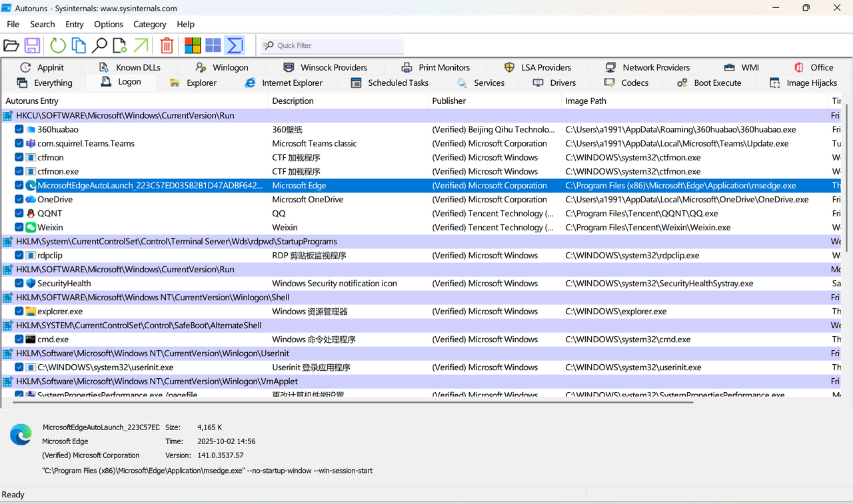Viewport: 853px width, 504px height.
Task: Click the Copy toolbar icon
Action: coord(79,45)
